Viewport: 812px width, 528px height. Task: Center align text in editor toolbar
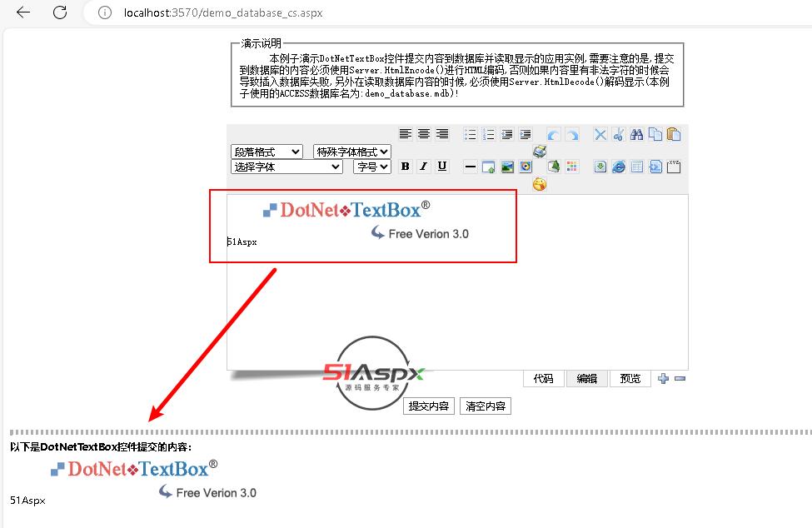click(424, 134)
